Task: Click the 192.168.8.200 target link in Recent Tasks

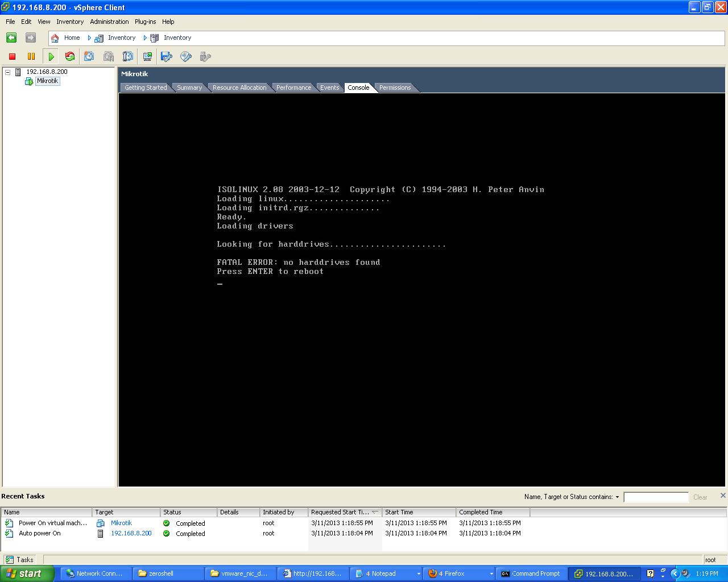Action: (131, 533)
